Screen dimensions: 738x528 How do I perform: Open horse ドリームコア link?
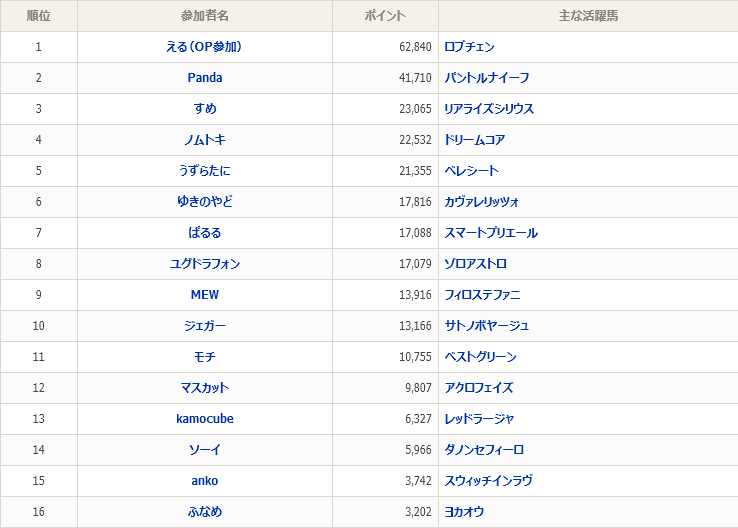click(474, 140)
